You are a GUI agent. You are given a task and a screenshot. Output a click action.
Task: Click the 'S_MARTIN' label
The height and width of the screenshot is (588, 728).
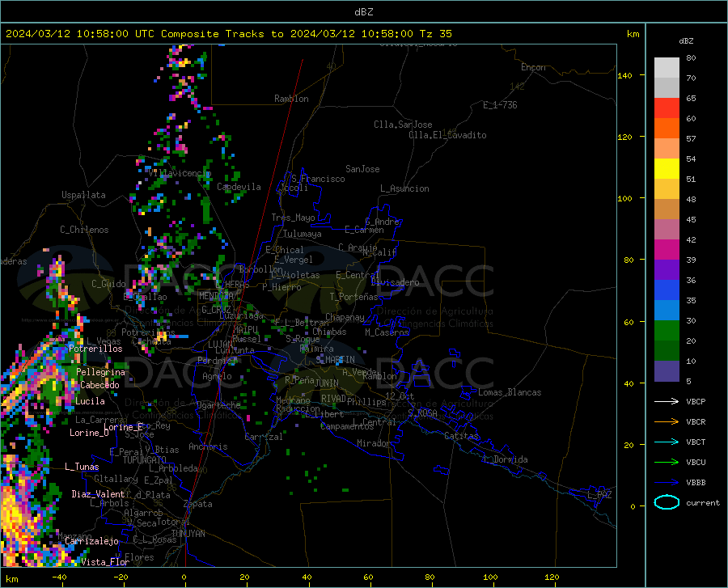click(335, 360)
